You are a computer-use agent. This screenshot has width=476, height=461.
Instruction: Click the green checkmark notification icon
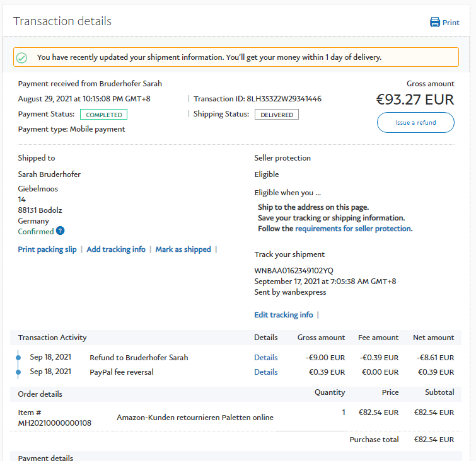(x=22, y=57)
